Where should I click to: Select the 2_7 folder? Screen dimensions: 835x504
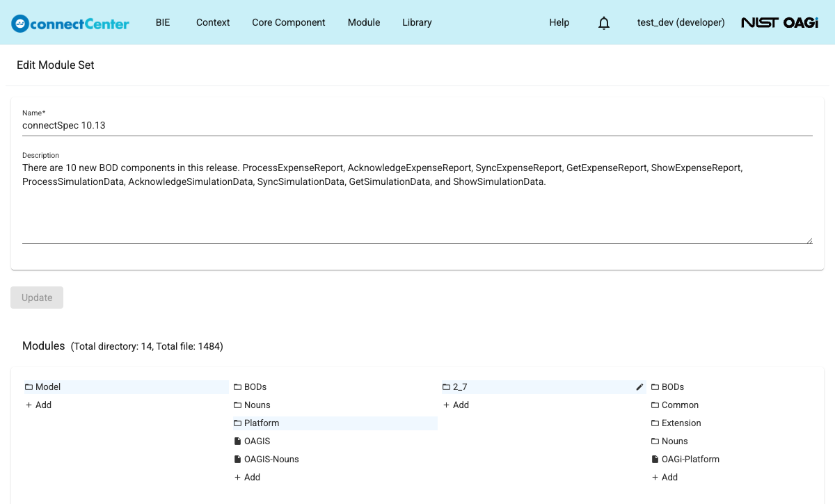point(544,387)
